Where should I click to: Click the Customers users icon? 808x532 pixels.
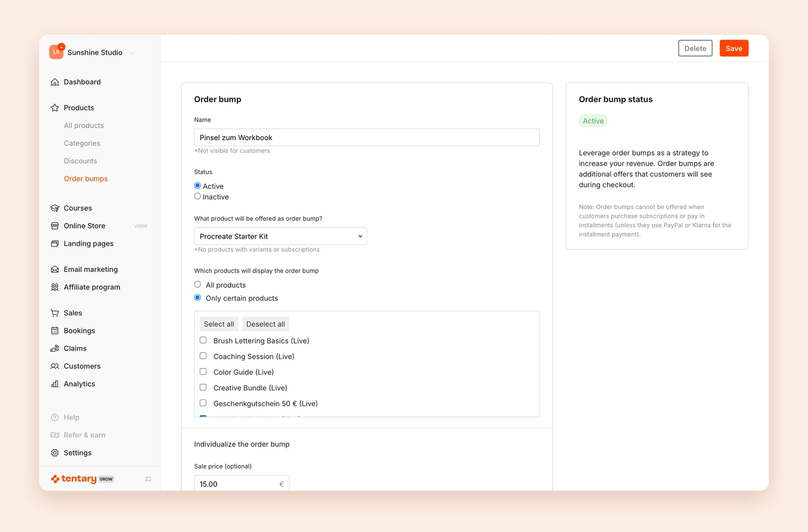[55, 366]
